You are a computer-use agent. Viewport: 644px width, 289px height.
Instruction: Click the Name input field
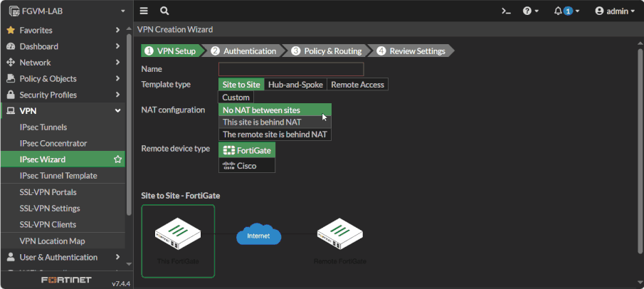click(x=291, y=69)
